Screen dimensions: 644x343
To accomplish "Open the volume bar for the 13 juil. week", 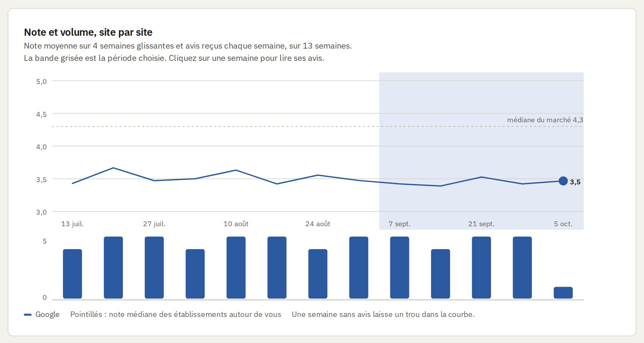I will point(72,274).
